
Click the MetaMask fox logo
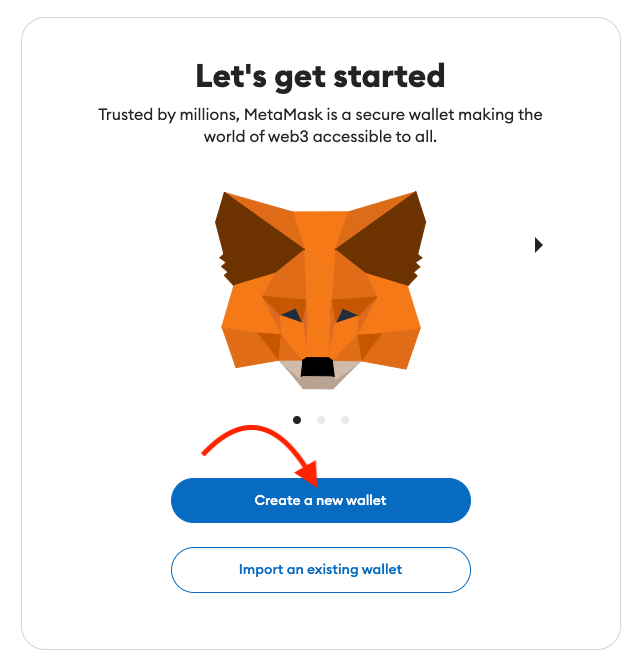pyautogui.click(x=320, y=290)
